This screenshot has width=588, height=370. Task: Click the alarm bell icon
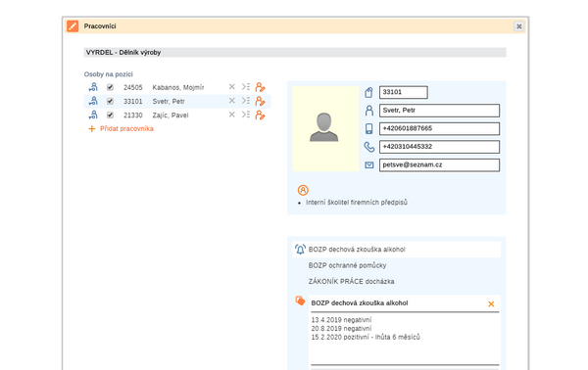pos(300,250)
